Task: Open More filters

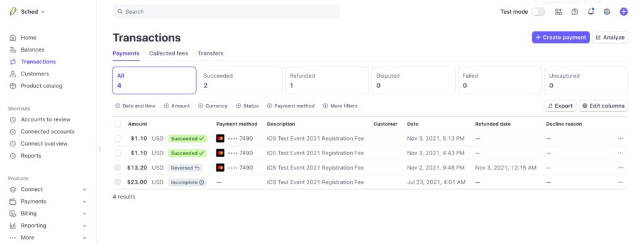Action: (340, 106)
